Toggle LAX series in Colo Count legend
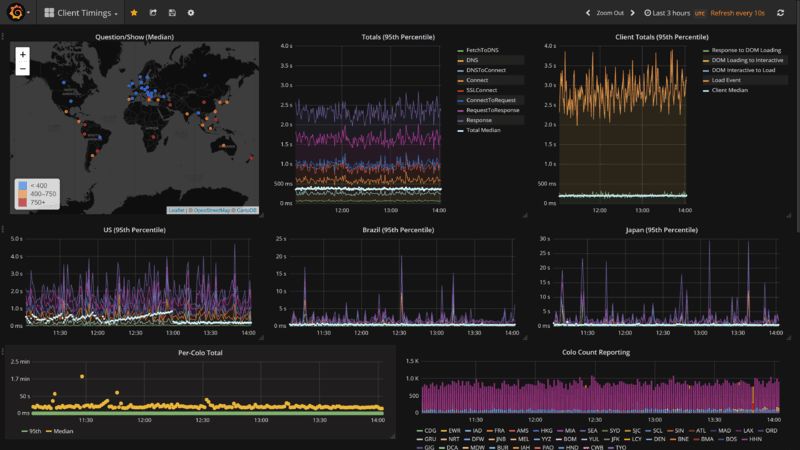Image resolution: width=800 pixels, height=450 pixels. [748, 431]
